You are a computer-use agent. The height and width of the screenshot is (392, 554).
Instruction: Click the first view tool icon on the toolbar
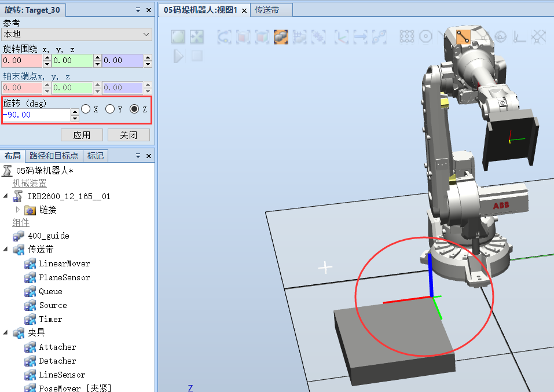178,36
